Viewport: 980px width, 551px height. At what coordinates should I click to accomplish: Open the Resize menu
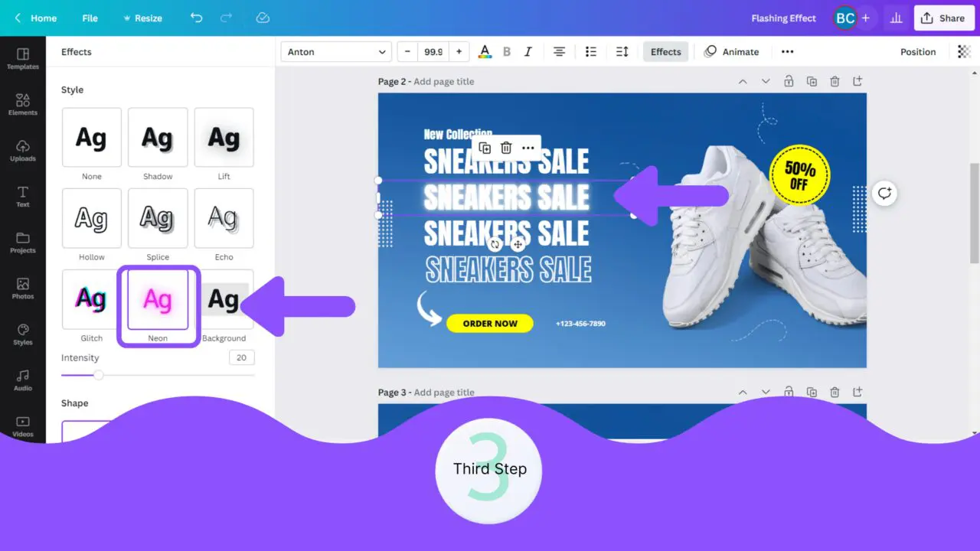(142, 18)
